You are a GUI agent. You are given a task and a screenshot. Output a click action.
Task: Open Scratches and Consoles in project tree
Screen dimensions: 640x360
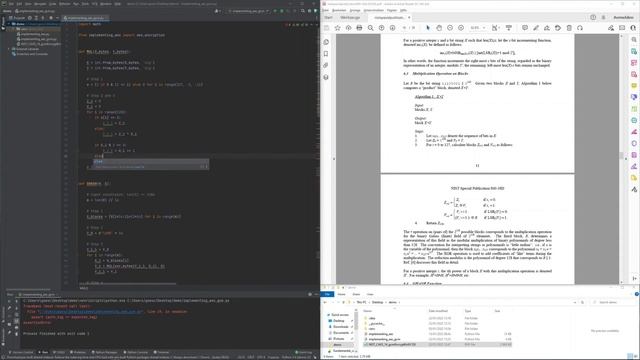click(x=31, y=54)
